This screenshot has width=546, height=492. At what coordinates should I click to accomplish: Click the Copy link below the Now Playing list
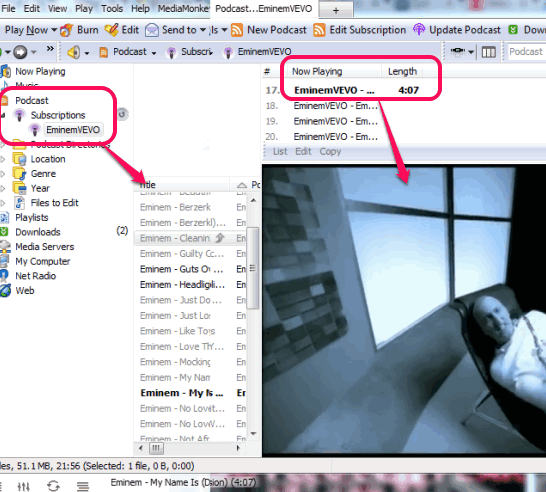tap(330, 151)
